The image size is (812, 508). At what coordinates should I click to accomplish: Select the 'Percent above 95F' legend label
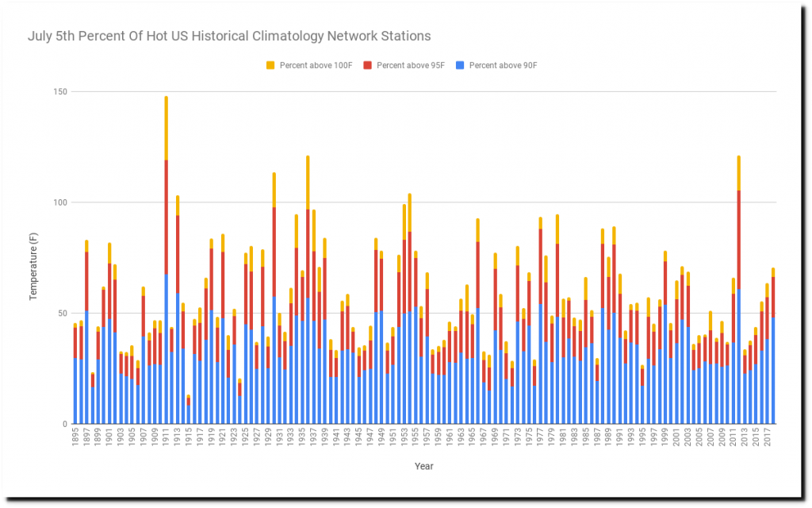pyautogui.click(x=409, y=64)
